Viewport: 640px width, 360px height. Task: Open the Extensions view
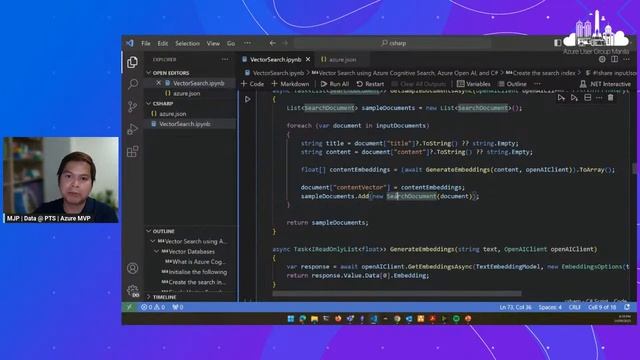132,151
